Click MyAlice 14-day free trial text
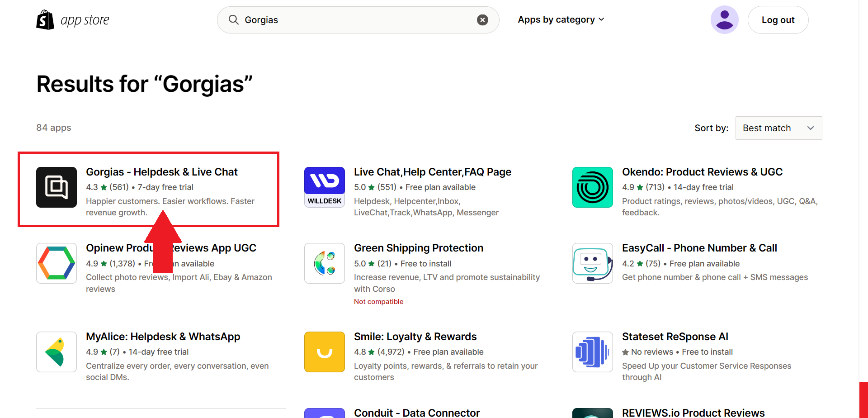 (x=159, y=352)
